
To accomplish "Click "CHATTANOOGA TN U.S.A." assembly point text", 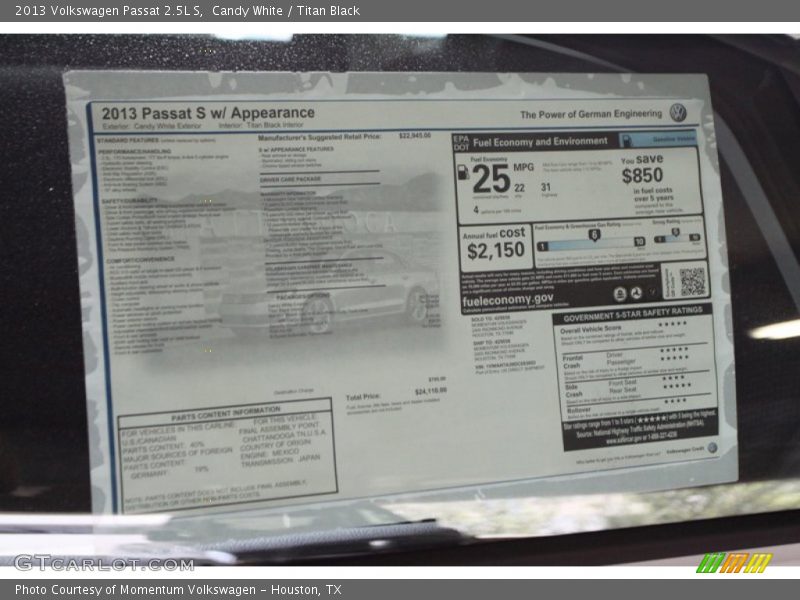I will [x=284, y=437].
